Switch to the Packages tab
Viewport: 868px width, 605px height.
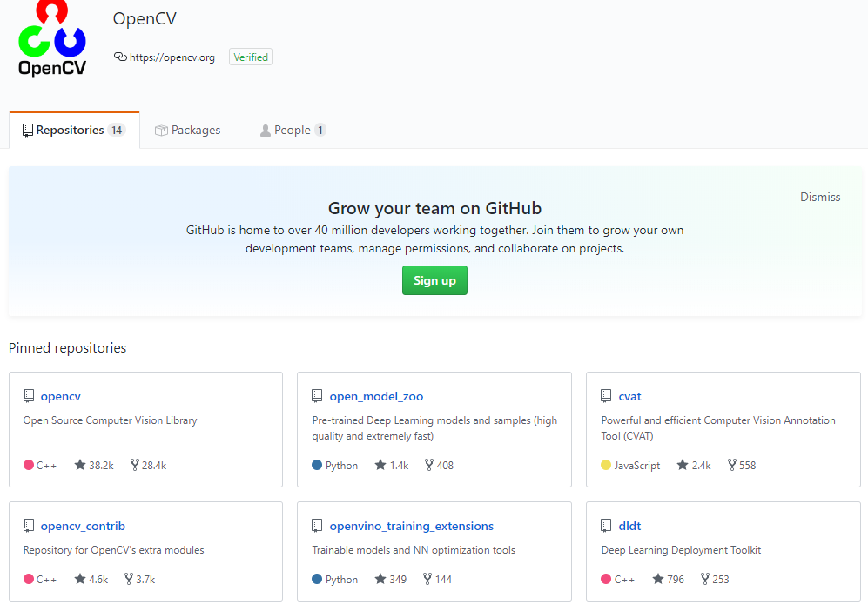pos(188,130)
